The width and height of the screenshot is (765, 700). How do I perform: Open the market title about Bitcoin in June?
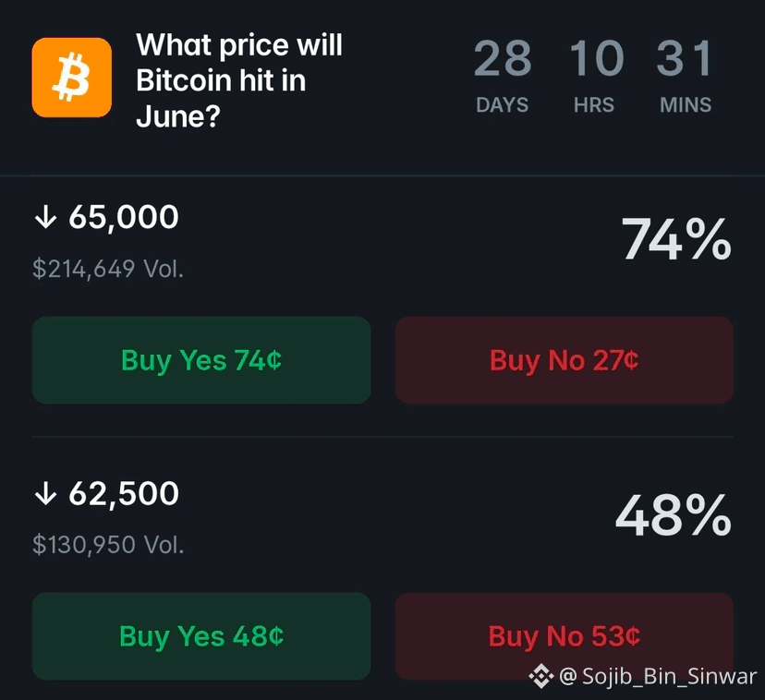click(239, 80)
